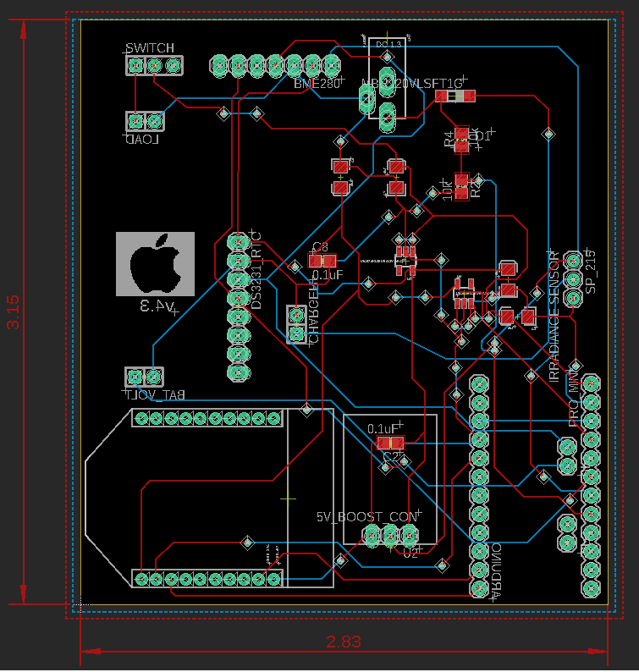Click the PRO_MINI label text

[574, 397]
